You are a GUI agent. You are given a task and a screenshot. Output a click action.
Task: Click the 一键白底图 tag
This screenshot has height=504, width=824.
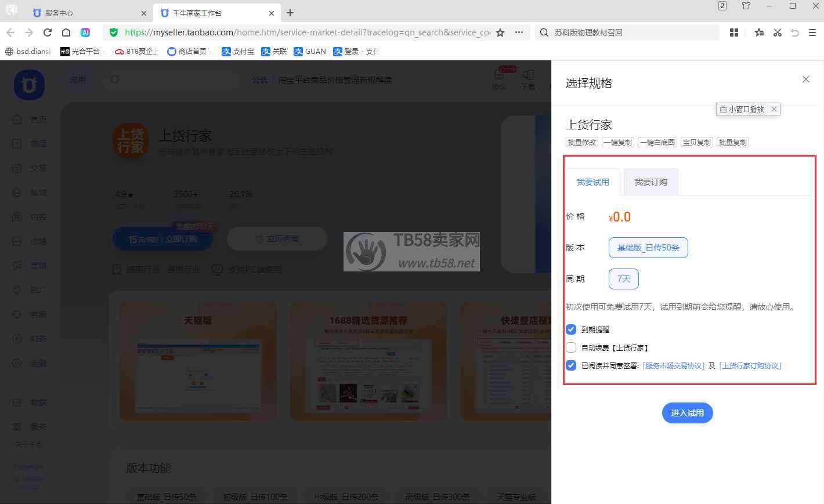[657, 142]
